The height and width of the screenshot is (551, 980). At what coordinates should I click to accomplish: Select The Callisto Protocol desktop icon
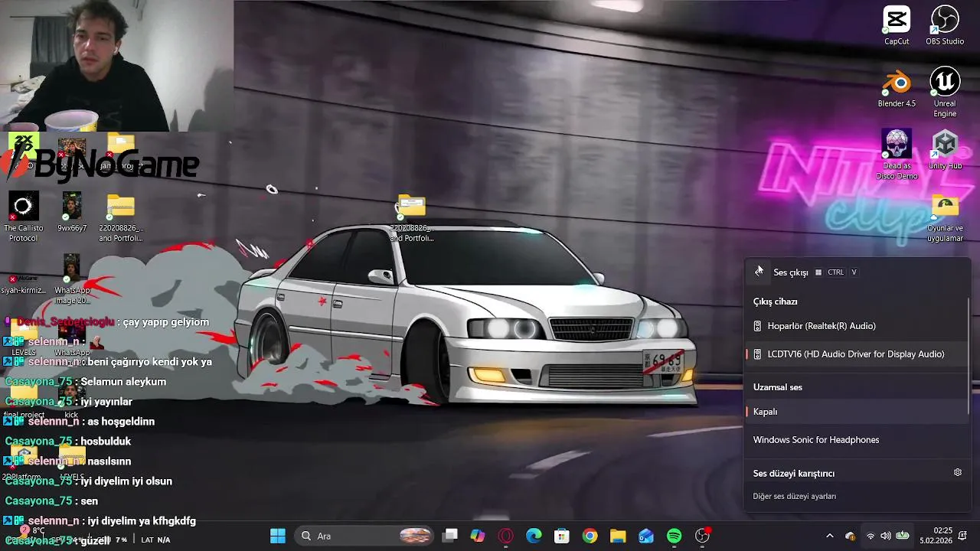[x=24, y=217]
